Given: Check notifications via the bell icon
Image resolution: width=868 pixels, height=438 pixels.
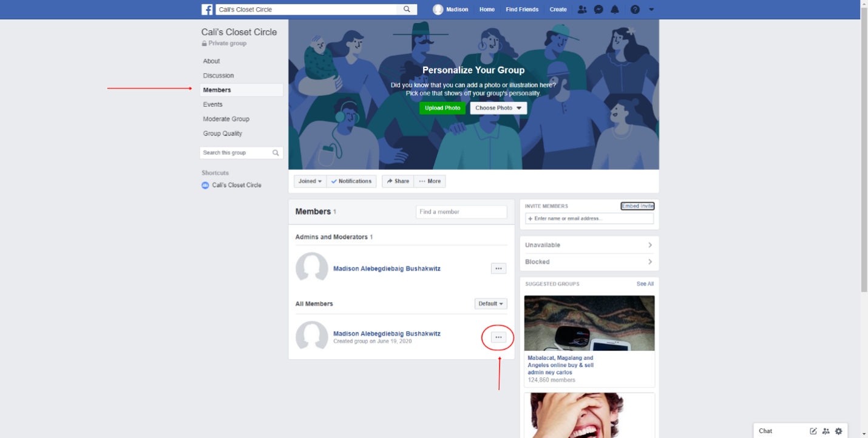Looking at the screenshot, I should [x=615, y=9].
